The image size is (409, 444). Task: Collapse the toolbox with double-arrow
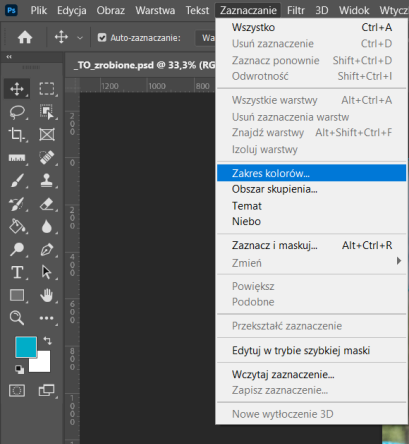coord(9,57)
